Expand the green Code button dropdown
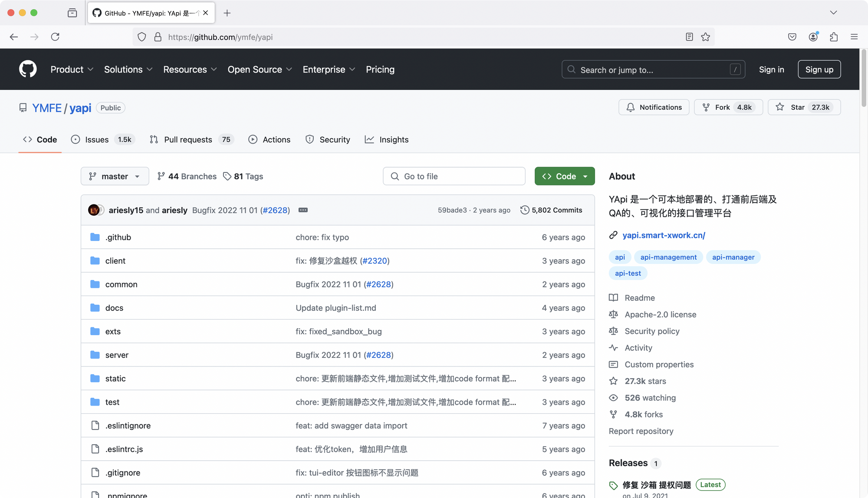Image resolution: width=868 pixels, height=498 pixels. click(584, 176)
